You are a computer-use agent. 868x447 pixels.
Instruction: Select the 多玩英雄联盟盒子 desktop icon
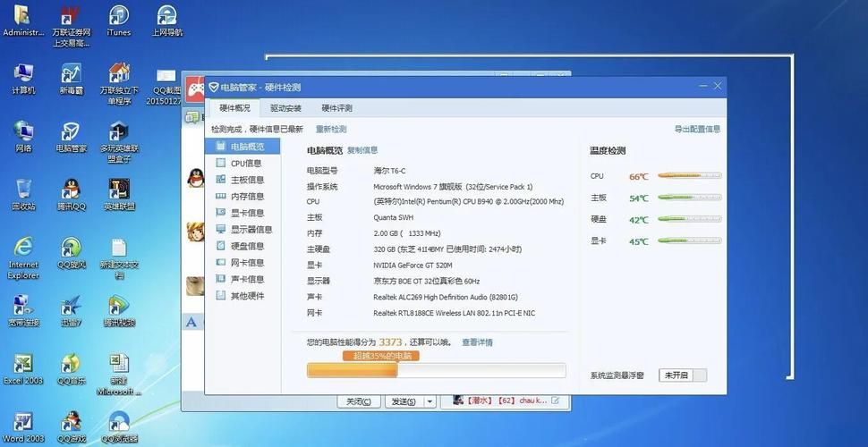pyautogui.click(x=118, y=143)
